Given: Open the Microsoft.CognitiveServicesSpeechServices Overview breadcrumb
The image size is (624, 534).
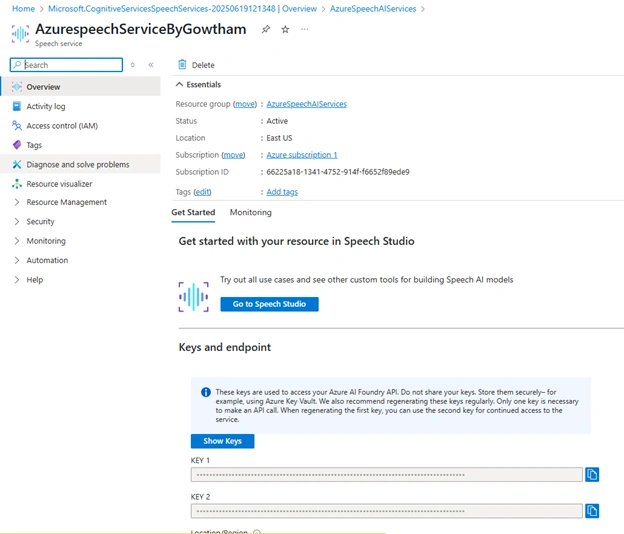Looking at the screenshot, I should pos(183,9).
